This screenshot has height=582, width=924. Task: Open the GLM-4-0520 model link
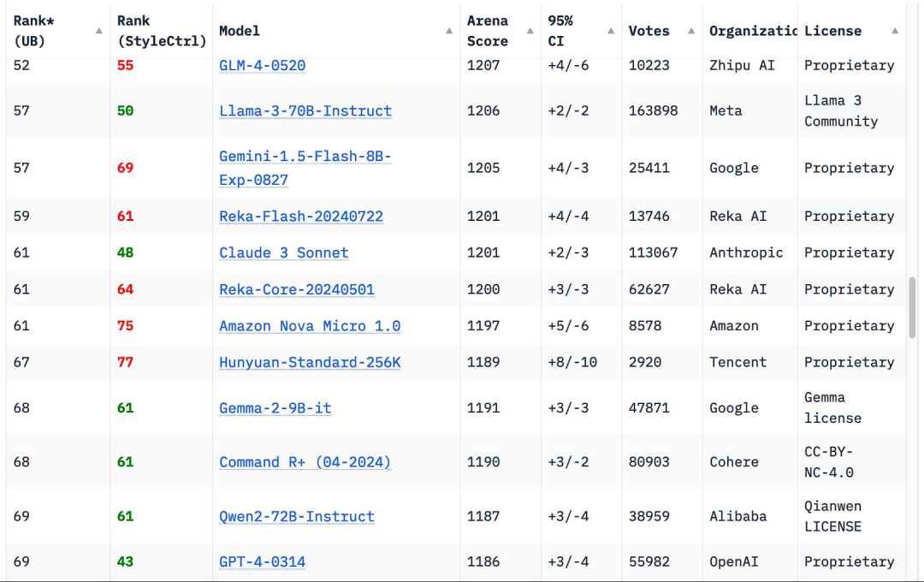[263, 65]
